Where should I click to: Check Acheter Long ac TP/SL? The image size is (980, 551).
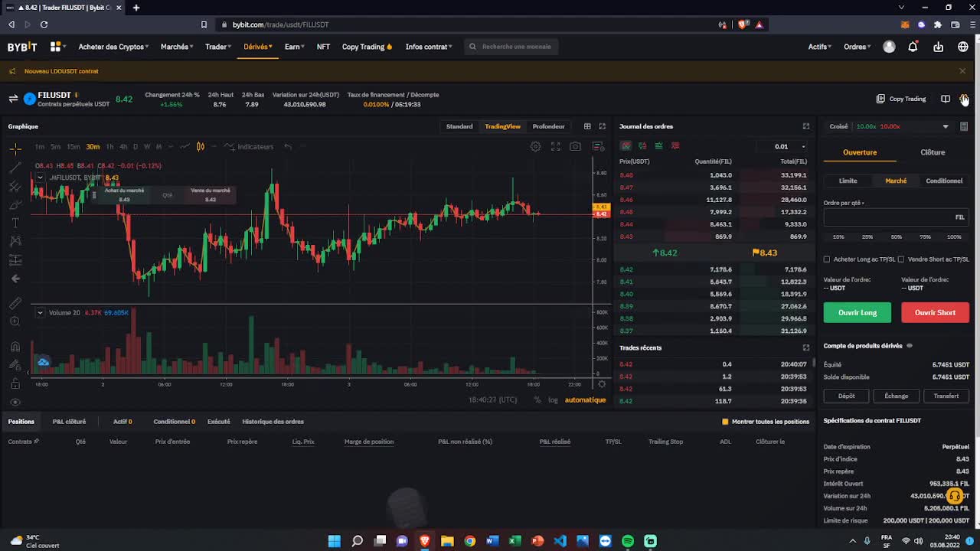[x=827, y=259]
